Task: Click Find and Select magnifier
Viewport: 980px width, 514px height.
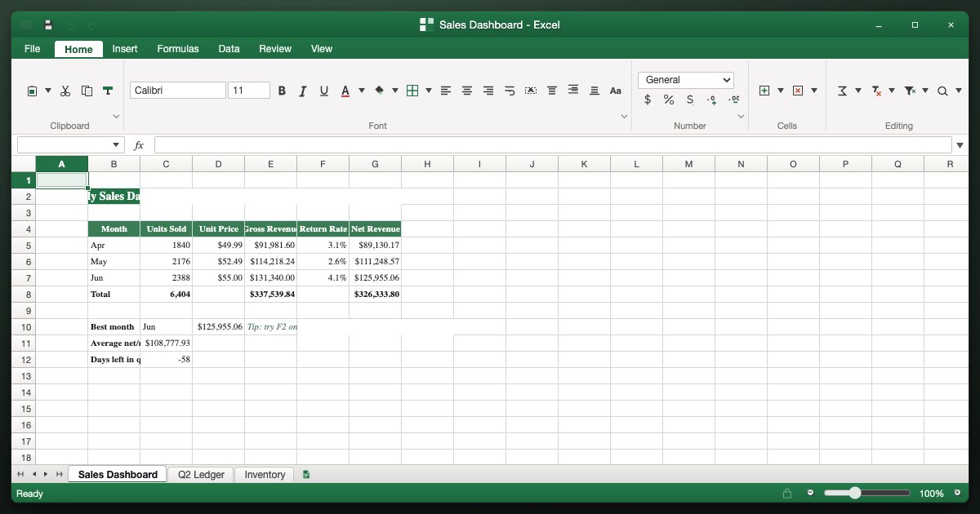Action: click(x=942, y=91)
